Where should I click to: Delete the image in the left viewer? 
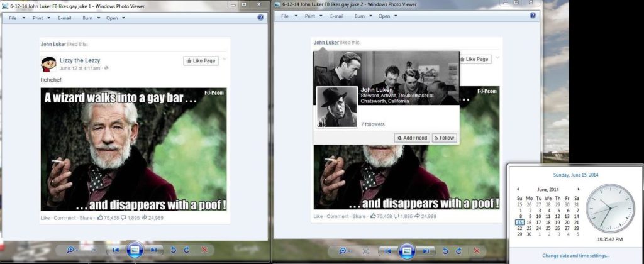pos(204,250)
